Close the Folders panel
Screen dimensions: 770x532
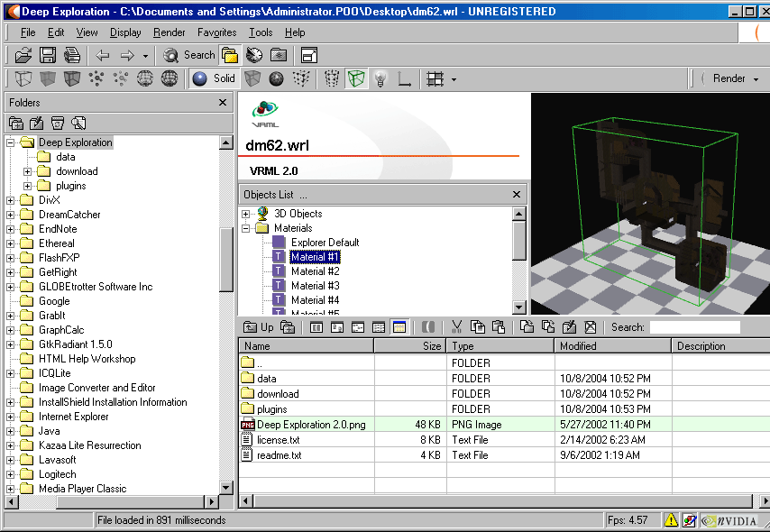coord(223,102)
